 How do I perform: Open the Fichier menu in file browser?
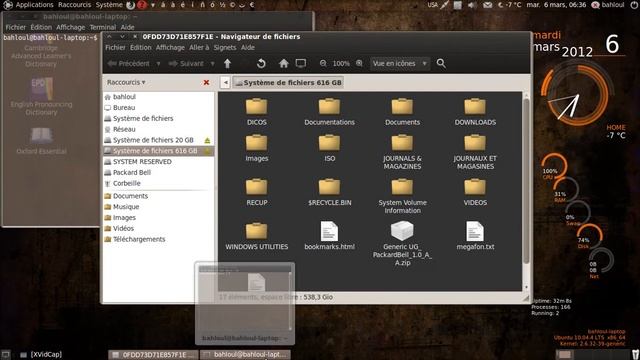point(115,47)
